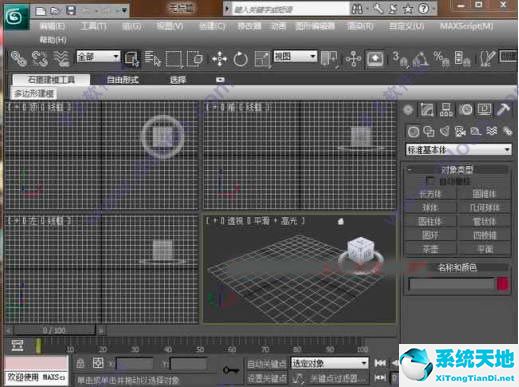The height and width of the screenshot is (387, 519).
Task: Click the New Scene icon in quick access
Action: click(x=40, y=11)
